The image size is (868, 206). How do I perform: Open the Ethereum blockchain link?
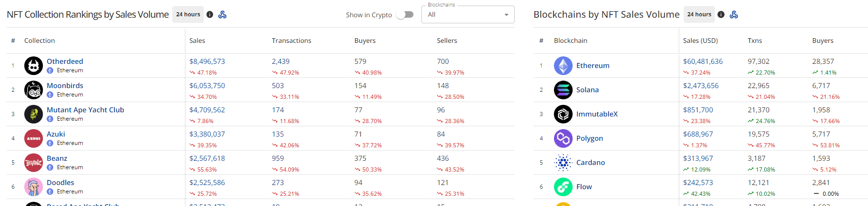tap(593, 66)
